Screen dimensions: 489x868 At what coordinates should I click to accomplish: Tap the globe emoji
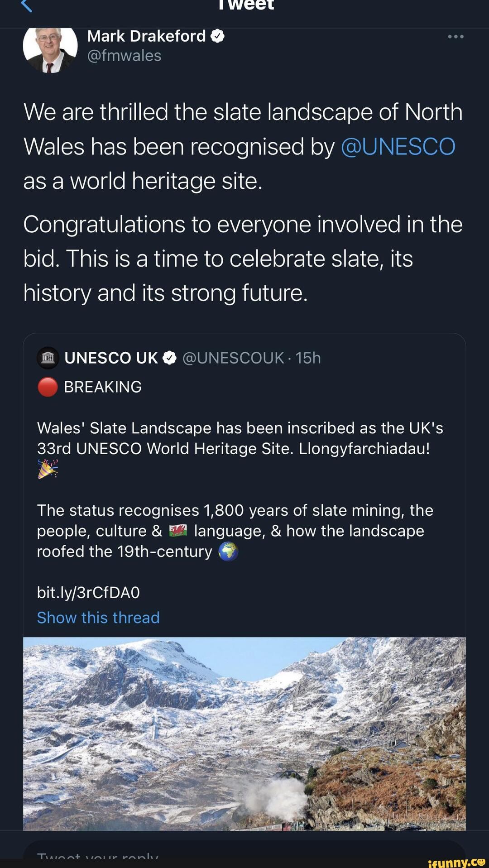(x=228, y=551)
